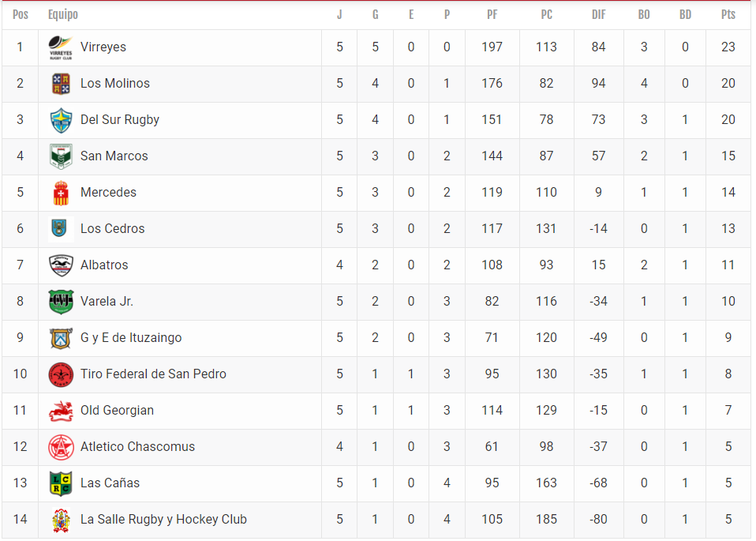Click the Equipo column header
756x541 pixels.
62,15
